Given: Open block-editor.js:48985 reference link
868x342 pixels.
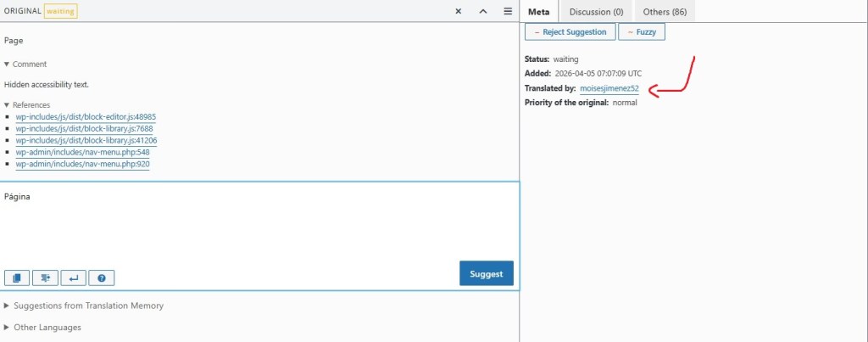Looking at the screenshot, I should (86, 117).
